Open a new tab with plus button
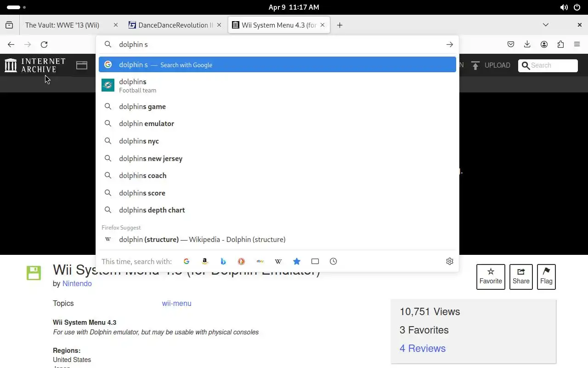 pos(339,25)
